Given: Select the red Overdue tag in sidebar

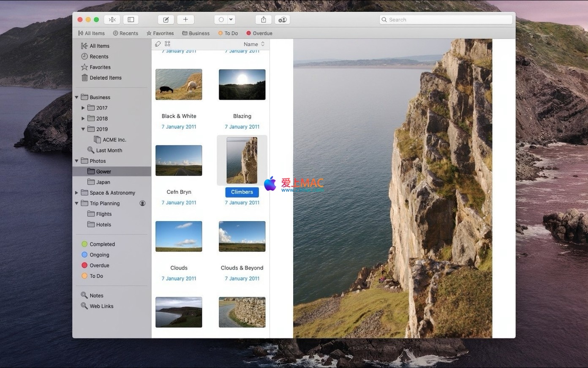Looking at the screenshot, I should tap(99, 265).
